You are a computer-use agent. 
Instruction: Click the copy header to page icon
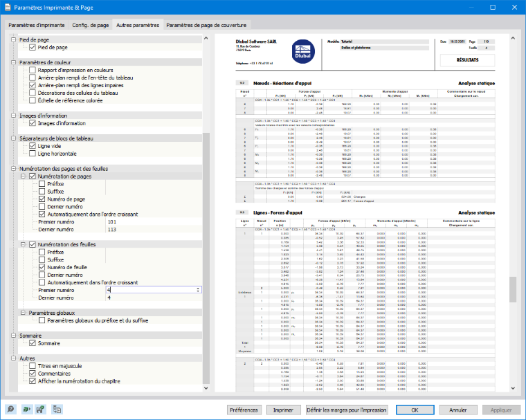click(57, 409)
